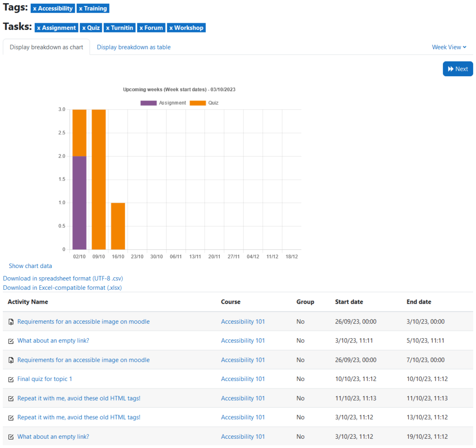Image resolution: width=476 pixels, height=448 pixels.
Task: Open the Week View dropdown
Action: pos(449,47)
